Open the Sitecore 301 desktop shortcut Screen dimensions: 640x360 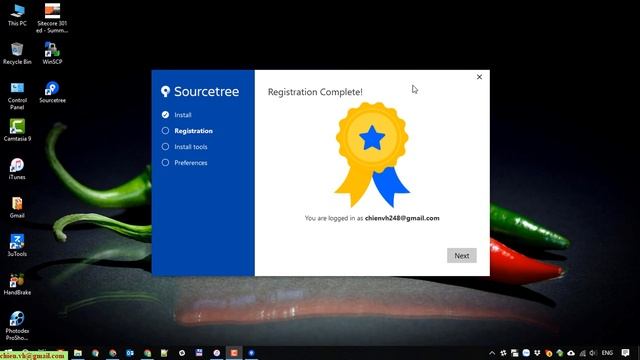point(52,18)
